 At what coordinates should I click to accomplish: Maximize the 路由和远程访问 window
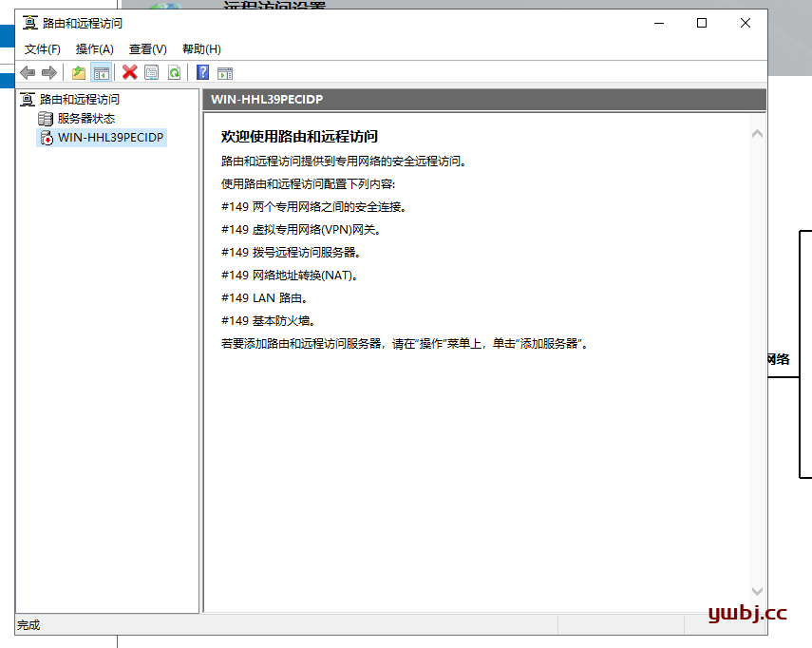tap(702, 23)
